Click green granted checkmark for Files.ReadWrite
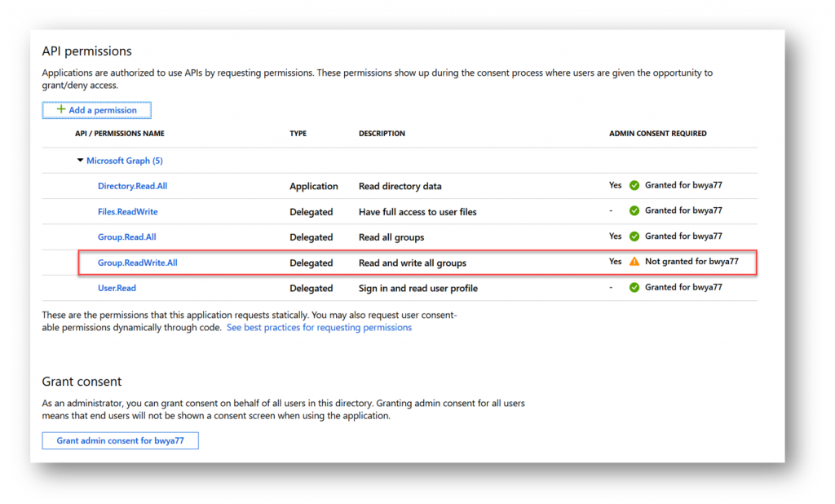The width and height of the screenshot is (835, 504). [634, 211]
